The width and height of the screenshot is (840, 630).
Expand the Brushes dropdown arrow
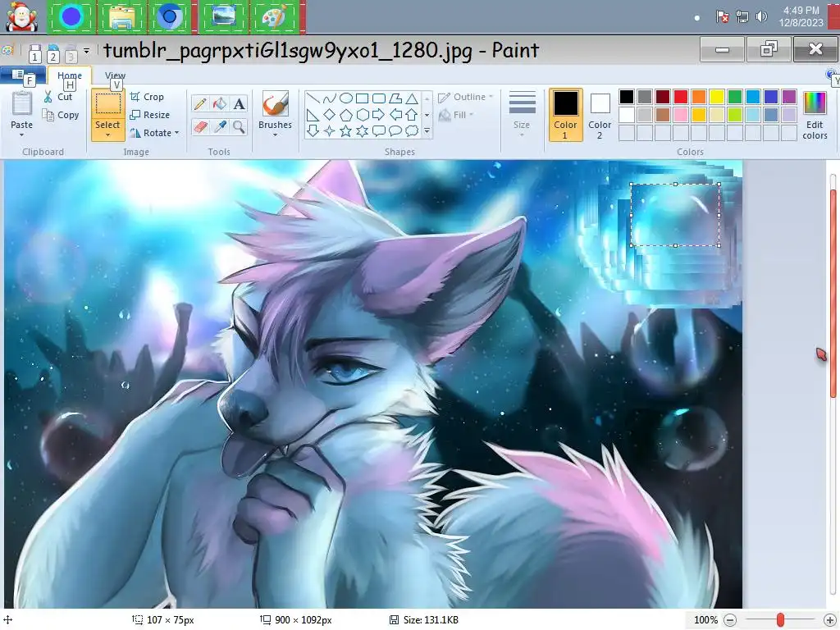(x=276, y=135)
